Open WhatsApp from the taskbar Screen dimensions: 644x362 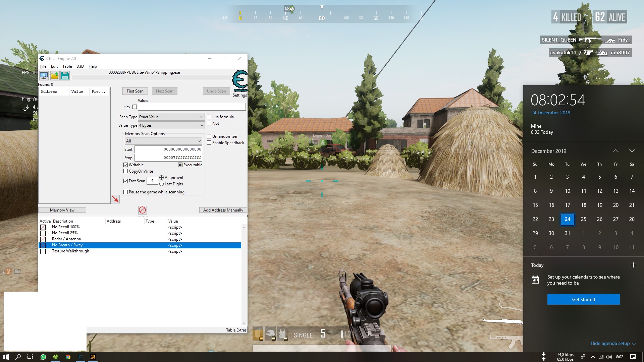coord(43,357)
